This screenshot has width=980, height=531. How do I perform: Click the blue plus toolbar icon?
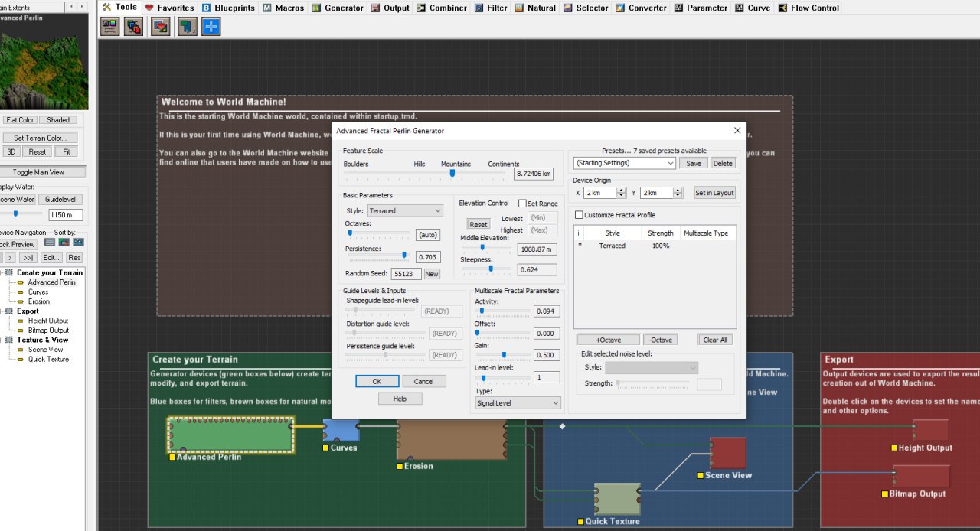click(x=211, y=27)
